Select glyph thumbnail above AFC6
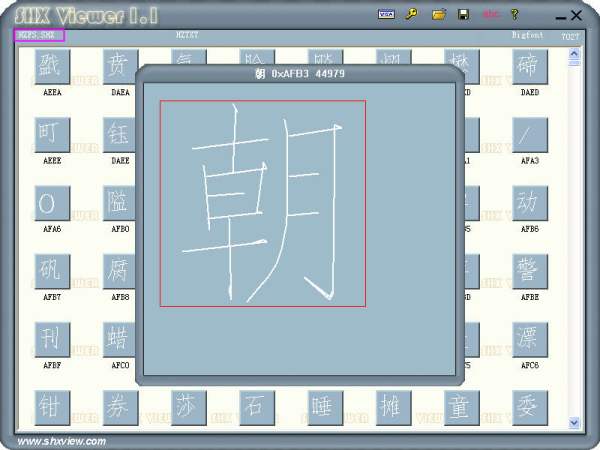The width and height of the screenshot is (600, 450). click(530, 339)
